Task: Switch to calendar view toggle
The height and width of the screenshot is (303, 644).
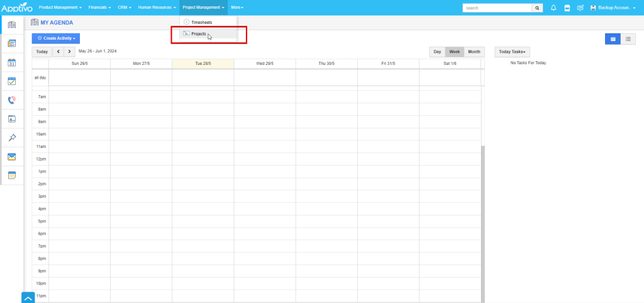Action: (x=613, y=39)
